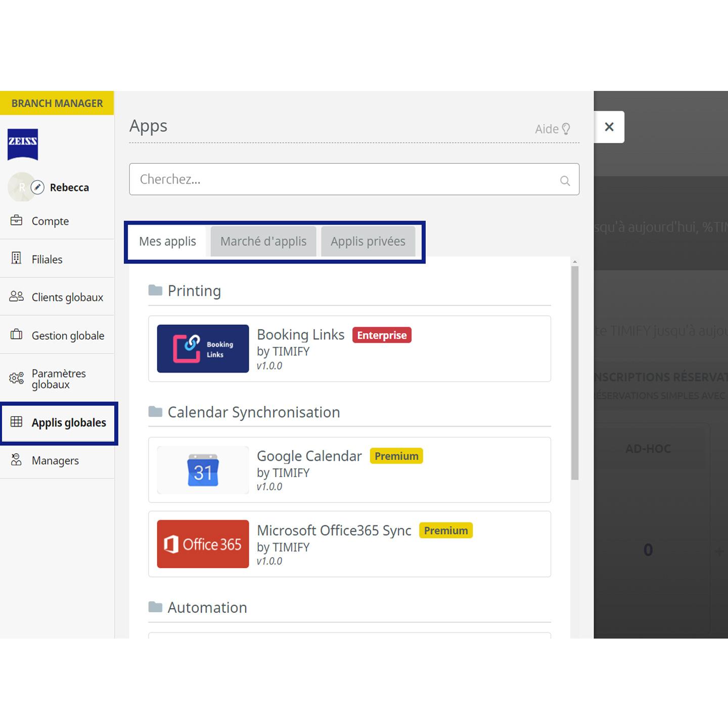This screenshot has height=728, width=728.
Task: Click "by TIMIFY" under Booking Links
Action: pyautogui.click(x=283, y=351)
